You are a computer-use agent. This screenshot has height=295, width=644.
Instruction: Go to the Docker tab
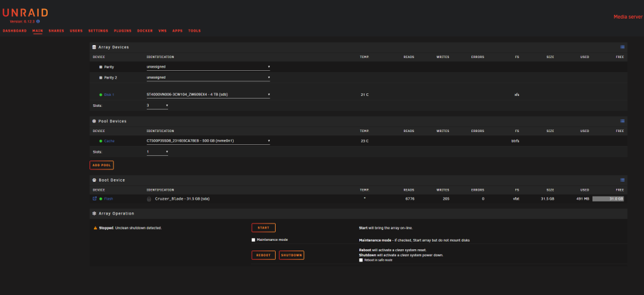pyautogui.click(x=145, y=31)
